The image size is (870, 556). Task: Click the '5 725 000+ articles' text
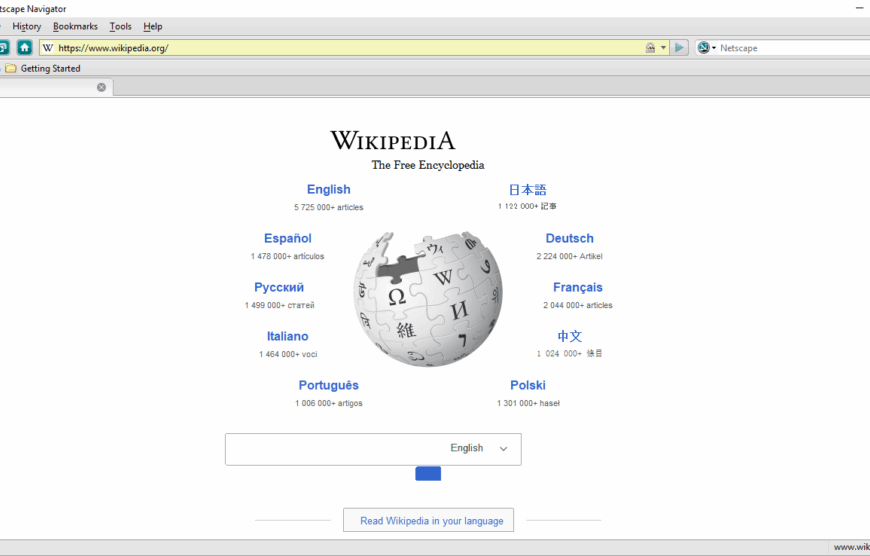click(328, 207)
